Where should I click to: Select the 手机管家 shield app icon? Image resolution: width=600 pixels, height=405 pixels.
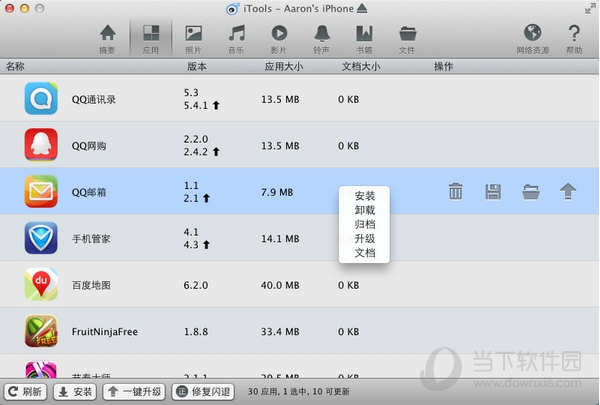41,238
